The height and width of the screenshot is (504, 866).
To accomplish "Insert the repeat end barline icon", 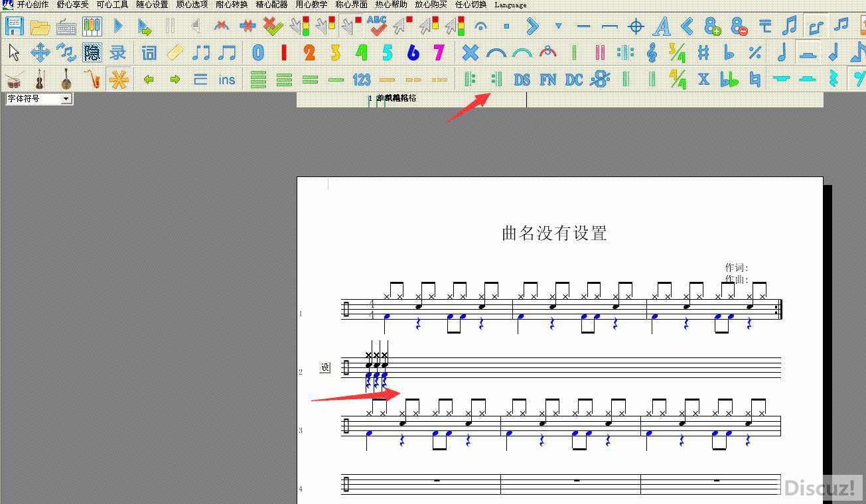I will 496,80.
